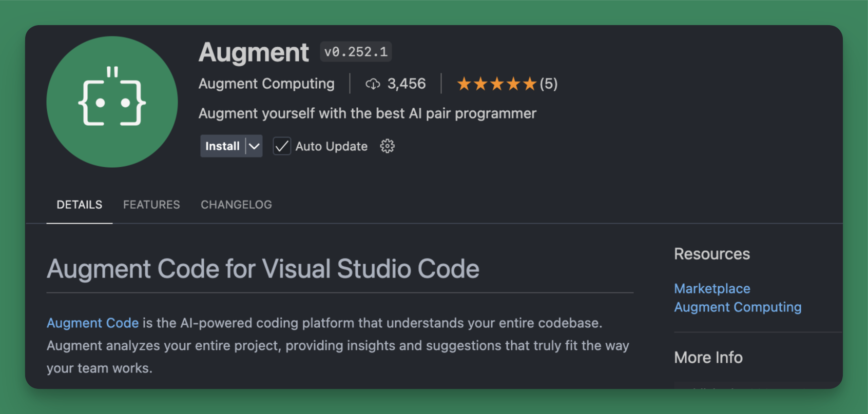Click the 3,456 install count
This screenshot has height=414, width=868.
[x=406, y=84]
